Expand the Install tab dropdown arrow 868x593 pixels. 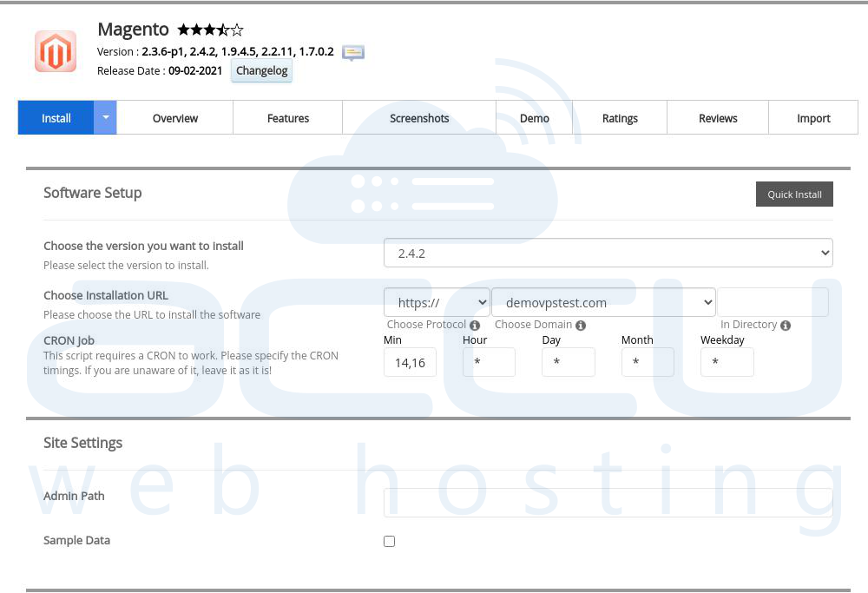[105, 117]
